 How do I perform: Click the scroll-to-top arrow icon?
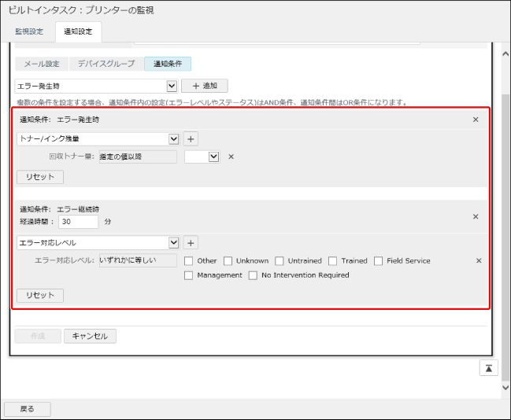pos(489,367)
